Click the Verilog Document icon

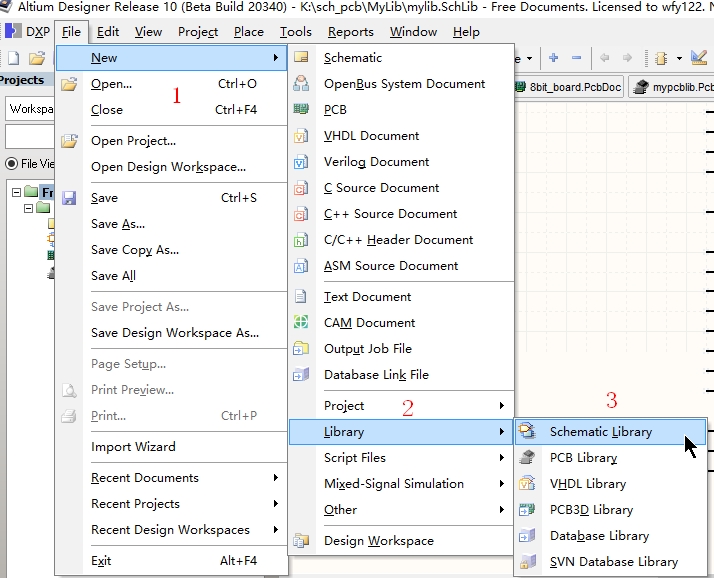pos(301,162)
